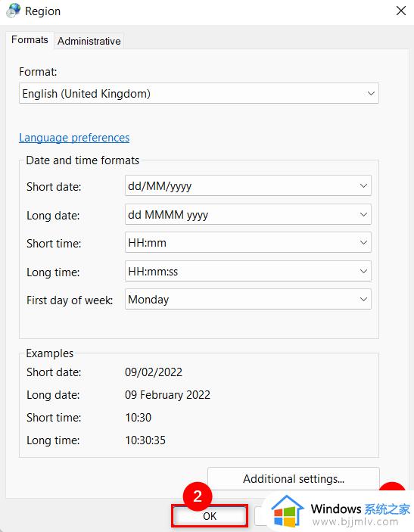Click the 09 February 2022 long date example
Viewport: 414px width, 532px height.
[x=167, y=394]
